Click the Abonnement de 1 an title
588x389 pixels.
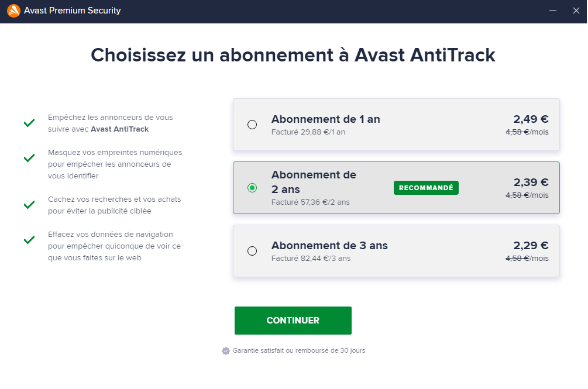point(325,119)
